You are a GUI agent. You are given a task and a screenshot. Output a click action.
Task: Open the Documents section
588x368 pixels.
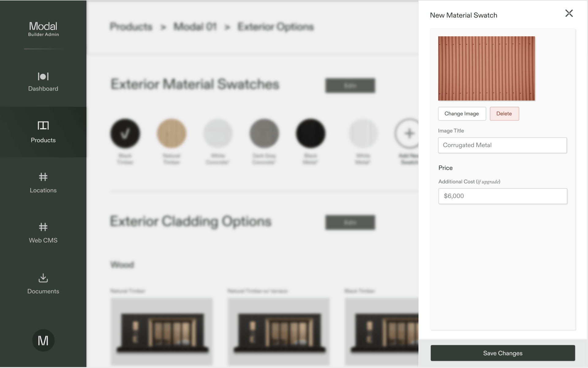tap(43, 284)
